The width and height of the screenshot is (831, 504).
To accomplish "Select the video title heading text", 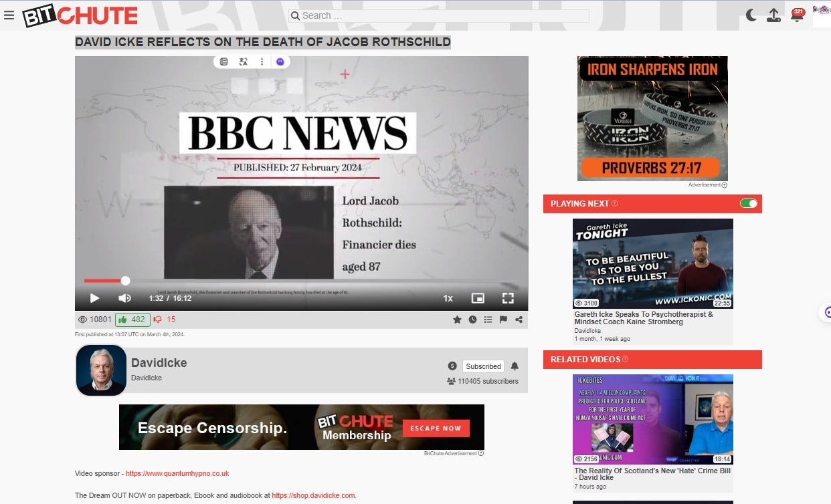I will click(263, 42).
